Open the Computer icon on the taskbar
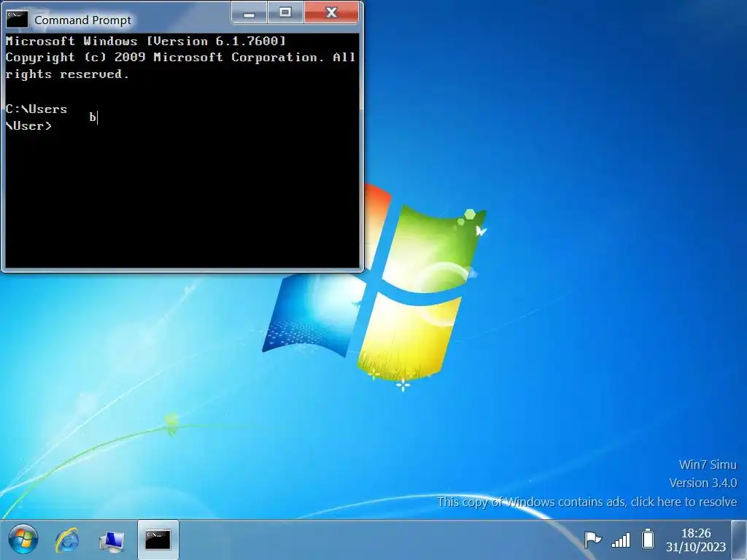 [112, 540]
